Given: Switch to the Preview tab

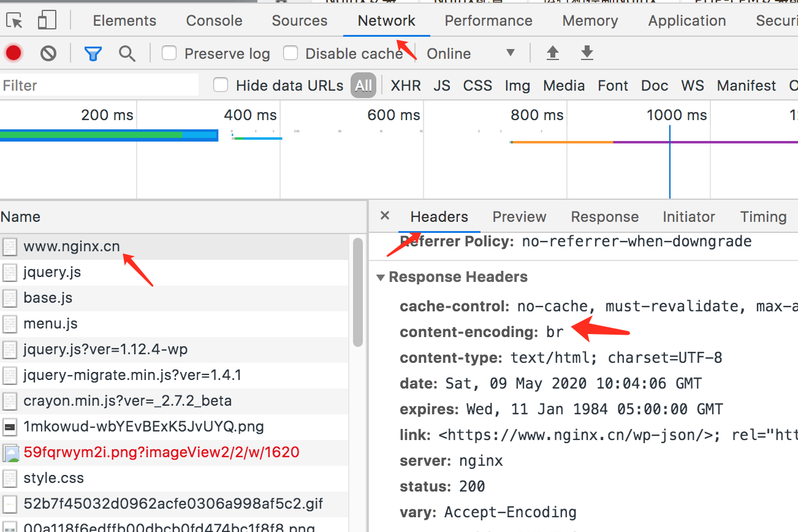Looking at the screenshot, I should [519, 216].
